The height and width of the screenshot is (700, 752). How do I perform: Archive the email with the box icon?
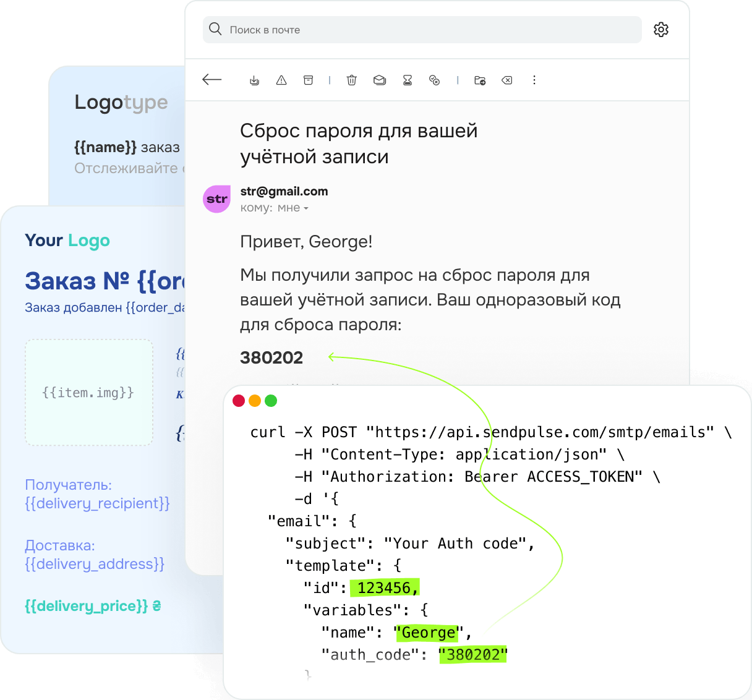308,80
